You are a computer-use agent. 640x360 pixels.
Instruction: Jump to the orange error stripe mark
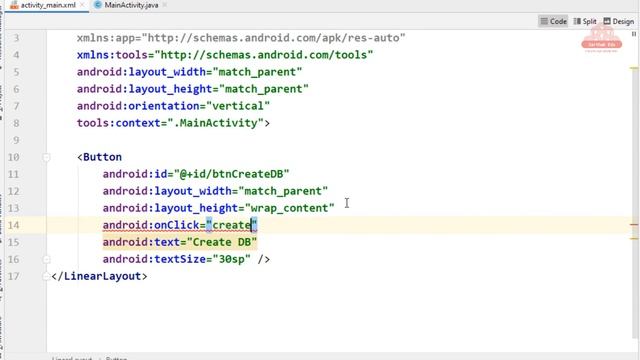[634, 225]
